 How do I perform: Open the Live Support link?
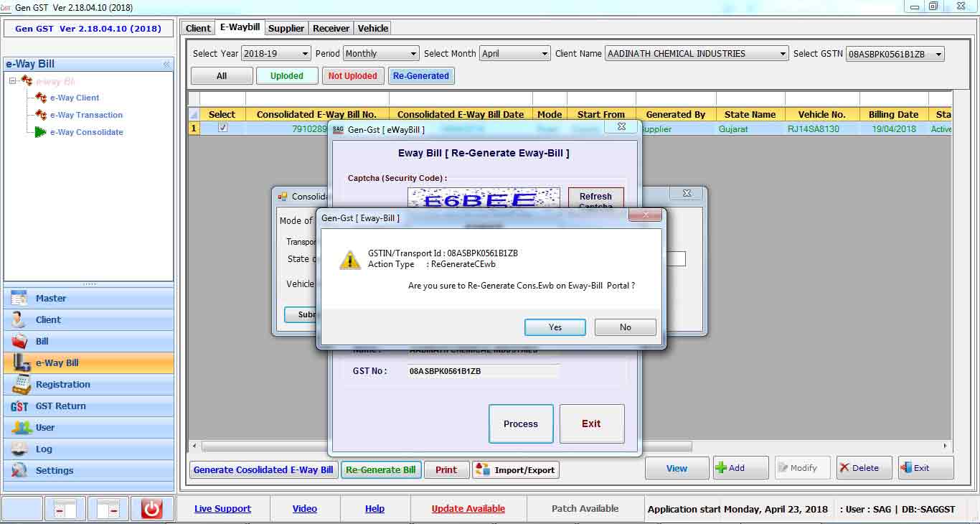click(x=222, y=509)
